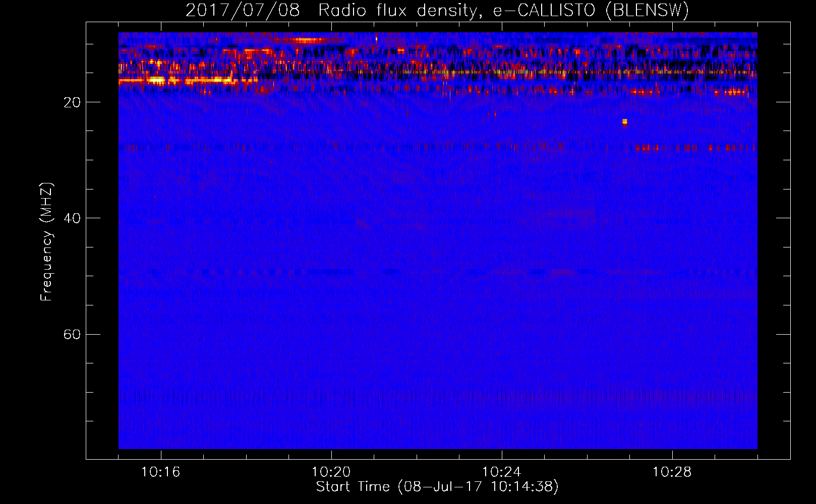The height and width of the screenshot is (504, 816).
Task: Click the '10:20' time tick label
Action: (331, 472)
